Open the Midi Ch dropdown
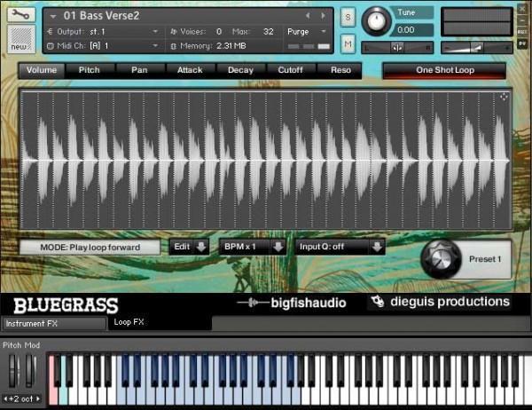The image size is (532, 410). point(155,45)
